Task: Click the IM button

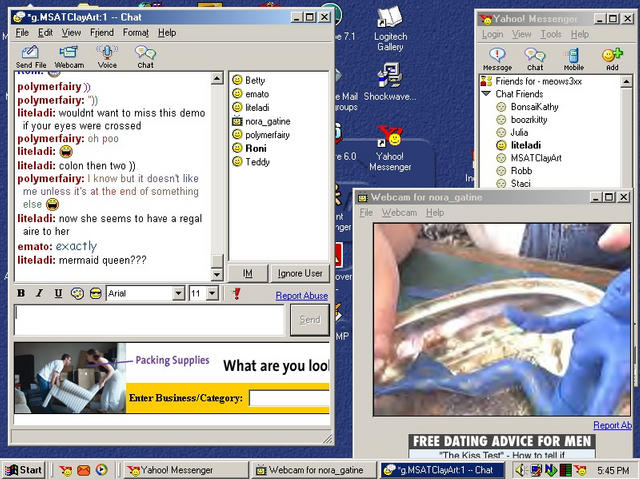Action: click(x=247, y=273)
